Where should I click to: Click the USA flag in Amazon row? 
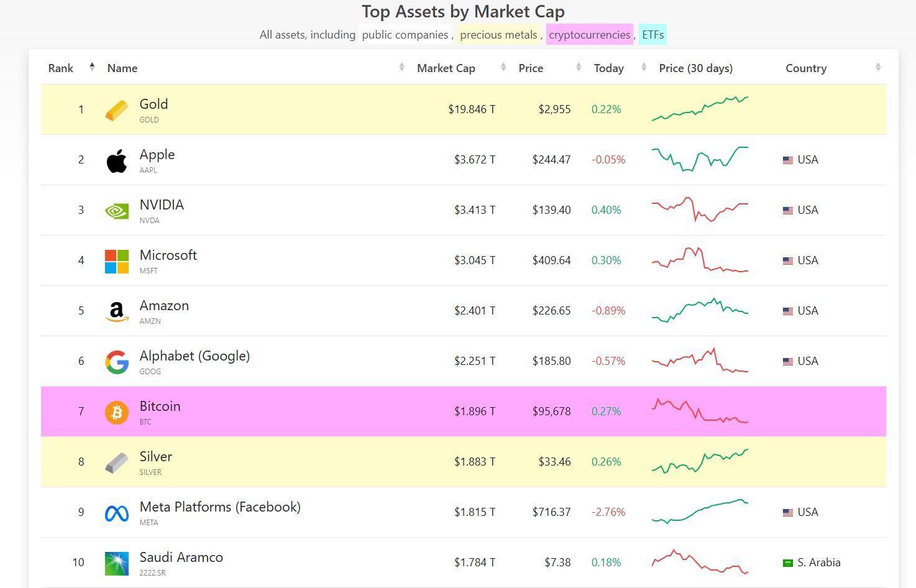[x=788, y=311]
